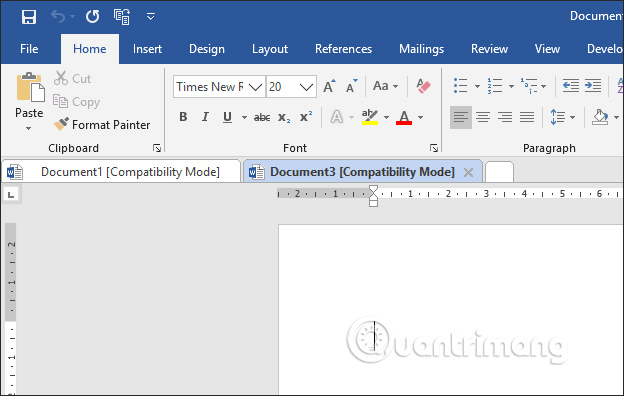Select Justify paragraph alignment

click(527, 117)
